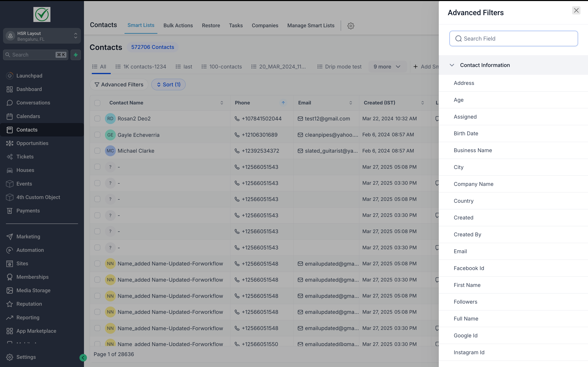Open the Opportunities section in sidebar
The width and height of the screenshot is (588, 367).
tap(32, 143)
